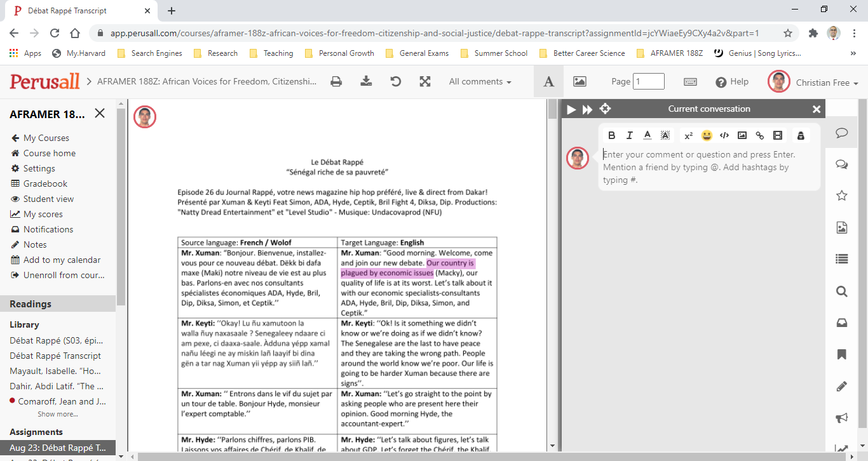Viewport: 868px width, 461px height.
Task: Insert an emoji in the comment
Action: (x=707, y=135)
